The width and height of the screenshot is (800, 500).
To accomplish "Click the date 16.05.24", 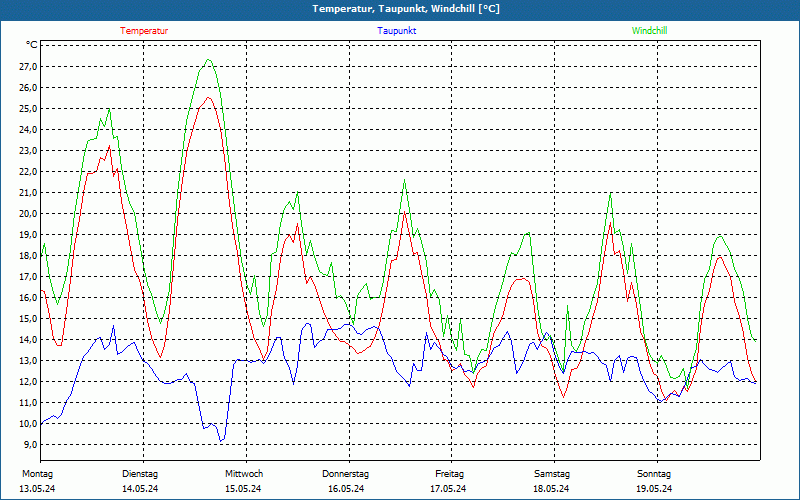I will tap(346, 489).
